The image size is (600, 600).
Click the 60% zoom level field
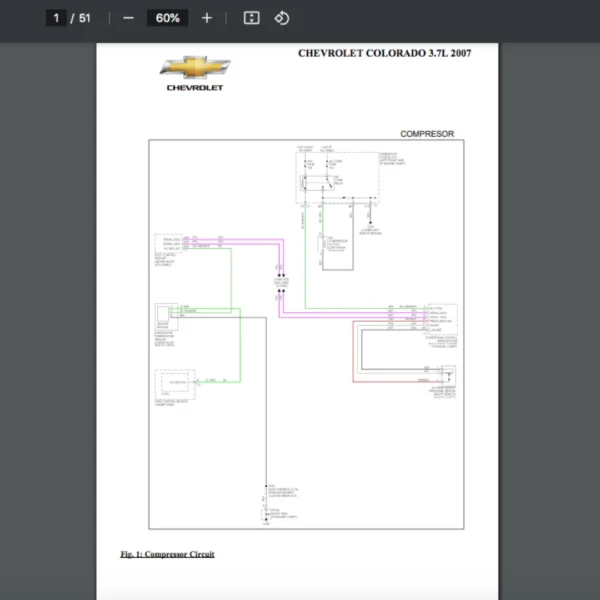coord(167,18)
